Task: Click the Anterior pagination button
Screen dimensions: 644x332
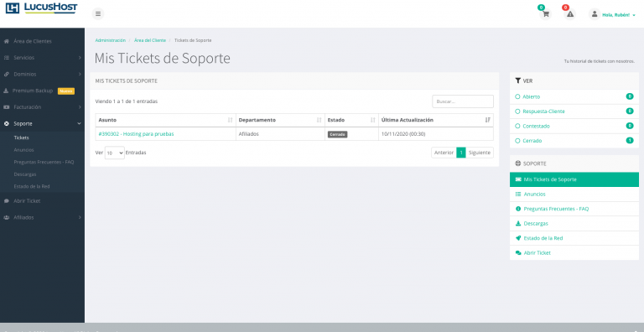Action: tap(444, 153)
